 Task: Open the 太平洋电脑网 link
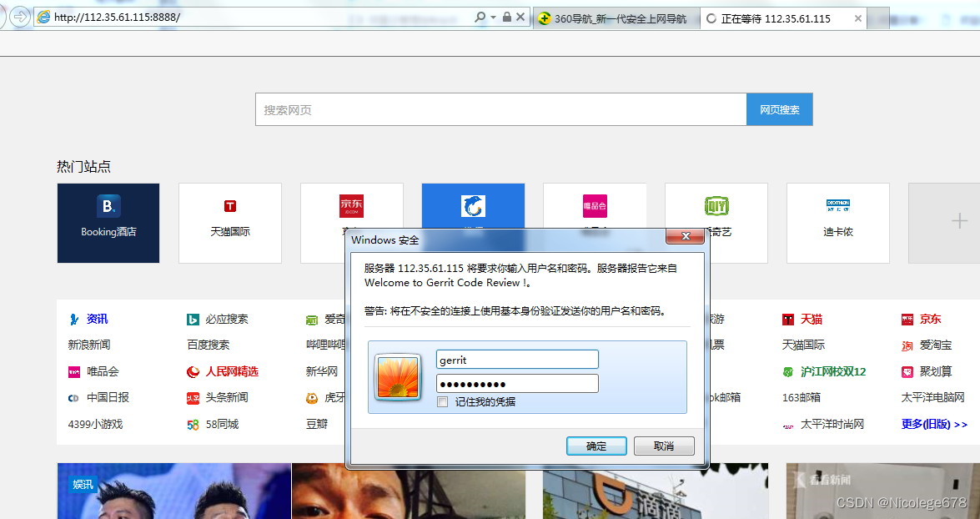pos(932,397)
